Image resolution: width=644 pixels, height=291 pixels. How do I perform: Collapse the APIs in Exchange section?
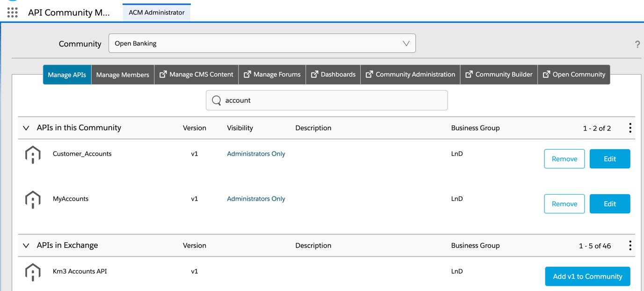(26, 246)
